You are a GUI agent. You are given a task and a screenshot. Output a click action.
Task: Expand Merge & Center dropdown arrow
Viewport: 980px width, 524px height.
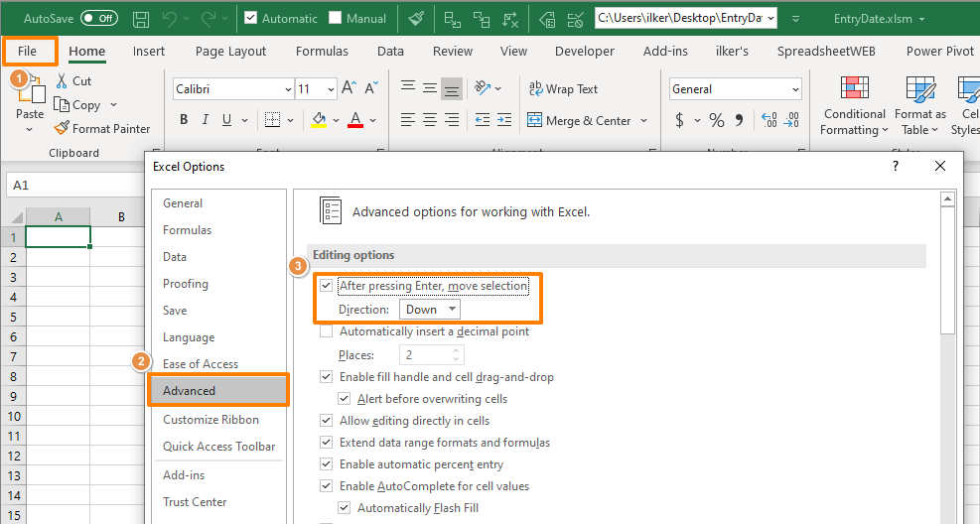(x=643, y=120)
